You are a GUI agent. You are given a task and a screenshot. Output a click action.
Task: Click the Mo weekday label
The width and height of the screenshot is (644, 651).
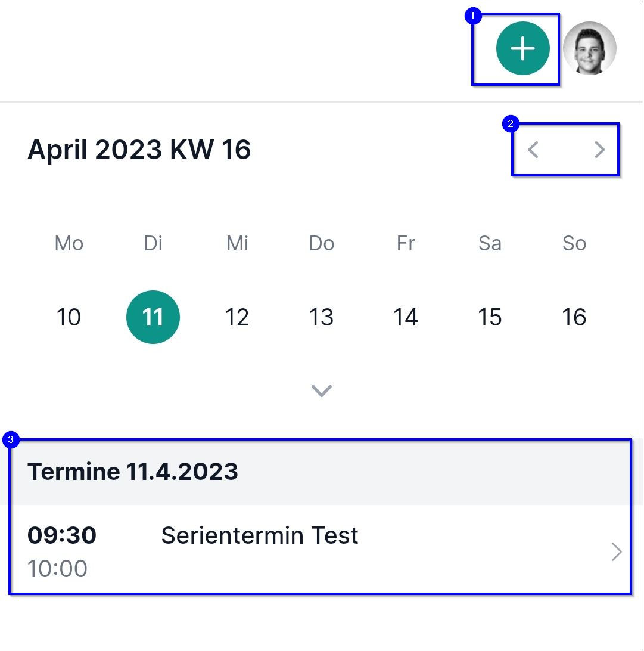point(69,243)
